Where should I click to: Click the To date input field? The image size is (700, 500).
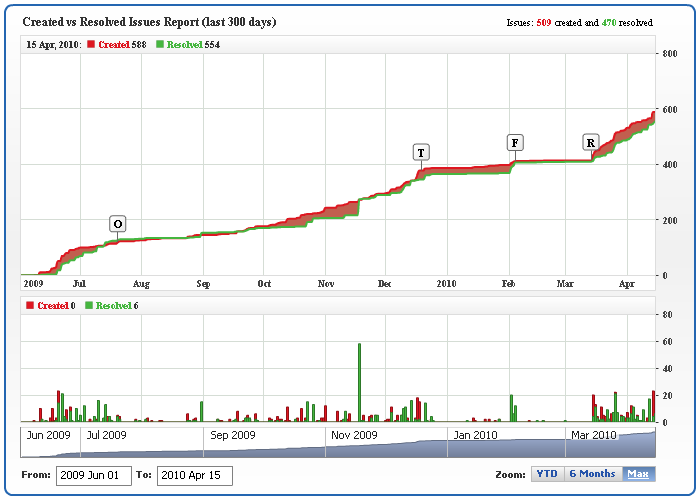click(x=195, y=475)
